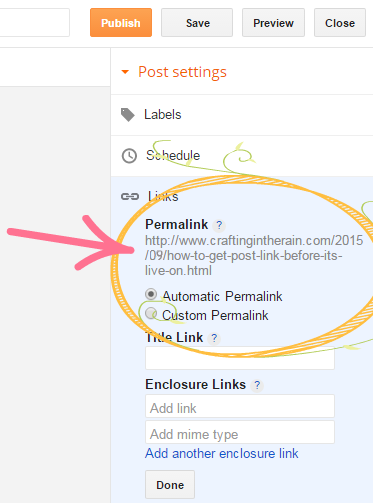The image size is (373, 503).
Task: Click the Labels tag icon
Action: (x=128, y=115)
